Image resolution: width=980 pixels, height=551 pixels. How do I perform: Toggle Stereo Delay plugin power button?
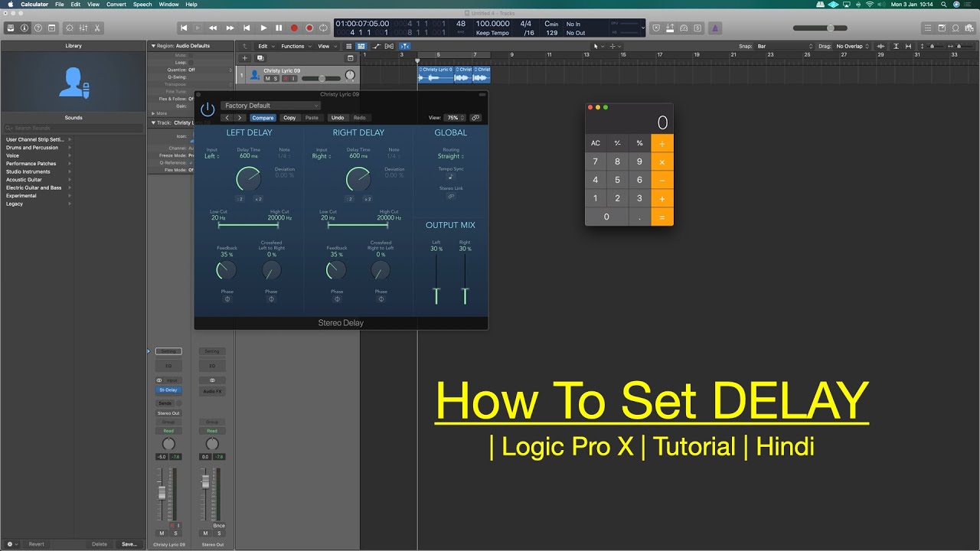point(207,109)
